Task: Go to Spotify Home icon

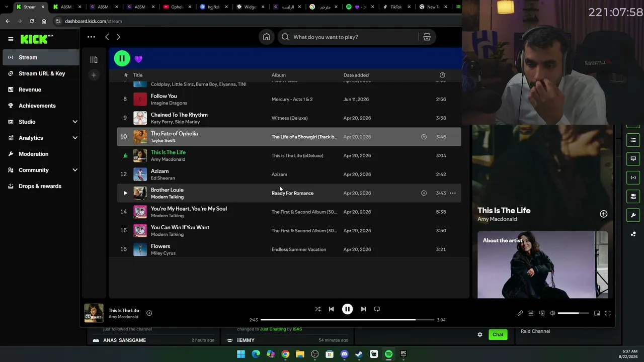Action: click(x=267, y=37)
